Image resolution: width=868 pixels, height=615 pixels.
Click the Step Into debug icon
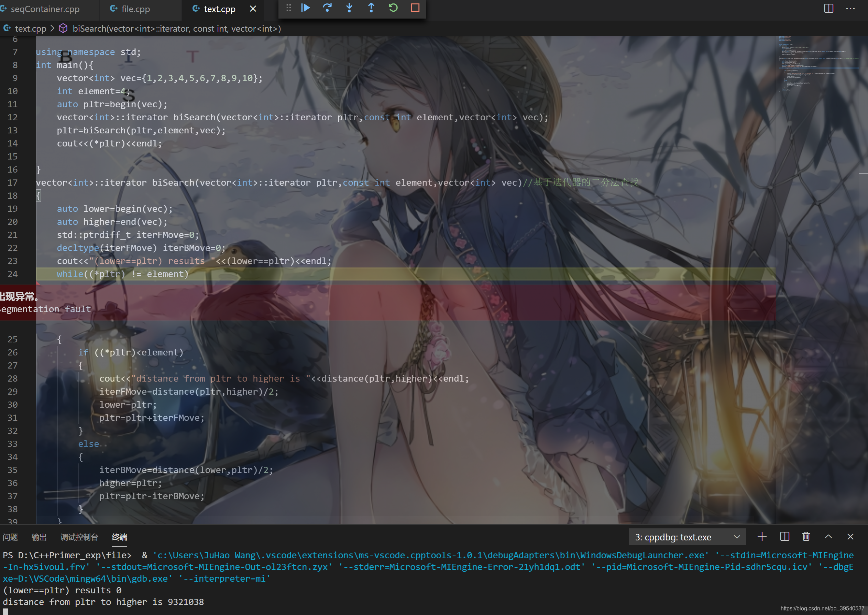349,8
